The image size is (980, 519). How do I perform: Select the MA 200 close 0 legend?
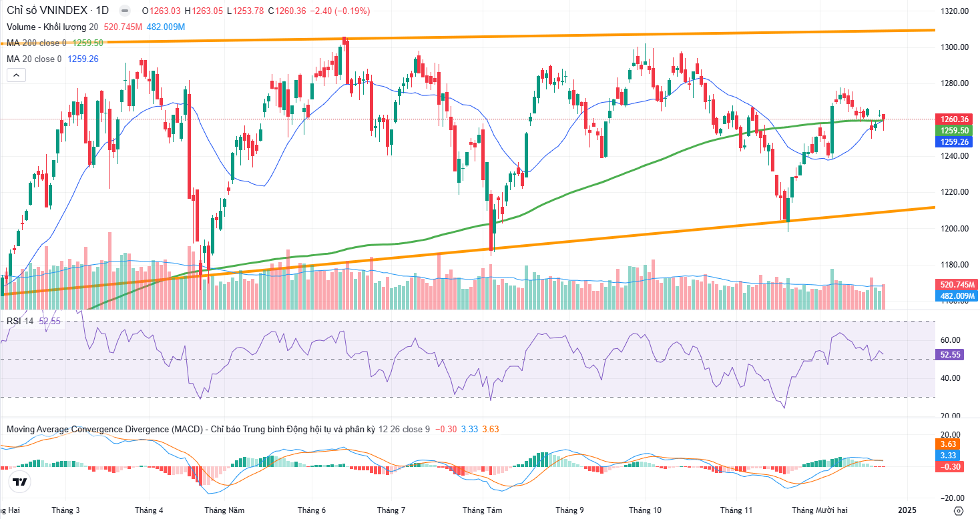tap(37, 43)
